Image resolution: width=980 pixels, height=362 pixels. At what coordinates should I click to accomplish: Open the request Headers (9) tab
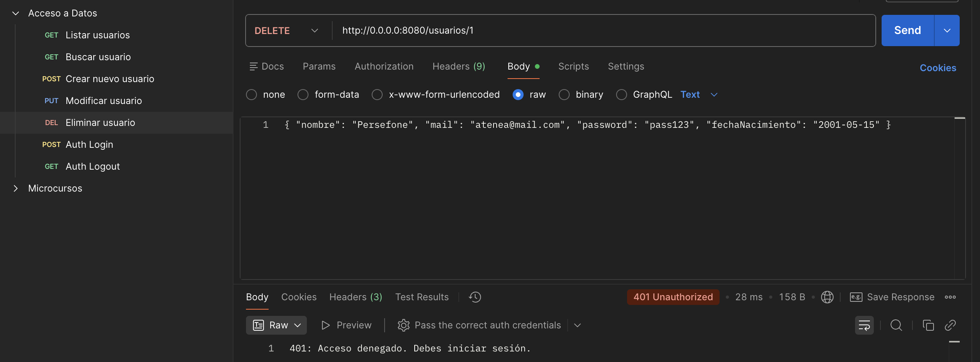[x=459, y=66]
